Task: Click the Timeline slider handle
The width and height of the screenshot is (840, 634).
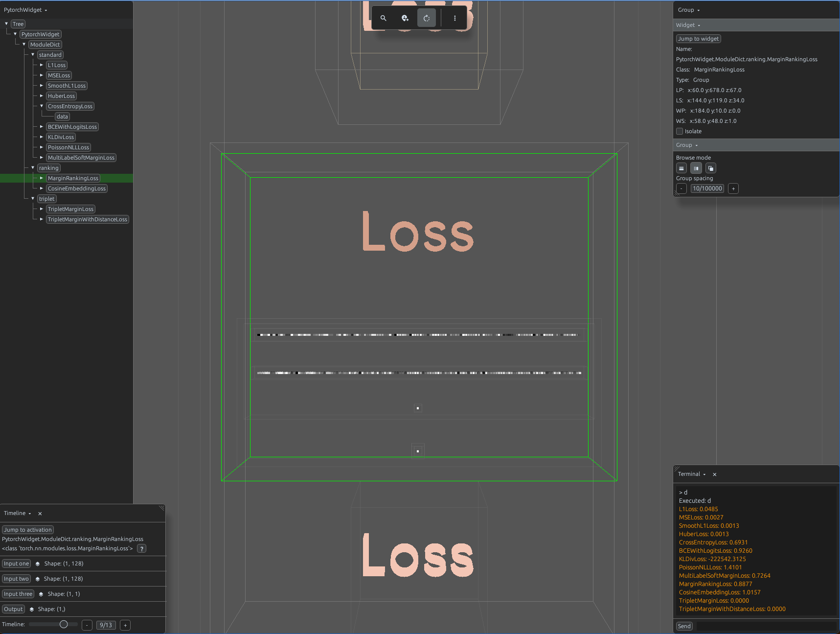Action: (x=64, y=624)
